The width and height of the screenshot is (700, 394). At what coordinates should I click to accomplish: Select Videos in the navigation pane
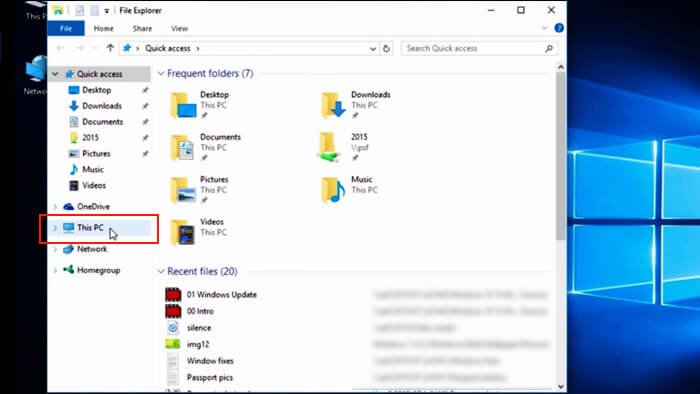point(94,185)
